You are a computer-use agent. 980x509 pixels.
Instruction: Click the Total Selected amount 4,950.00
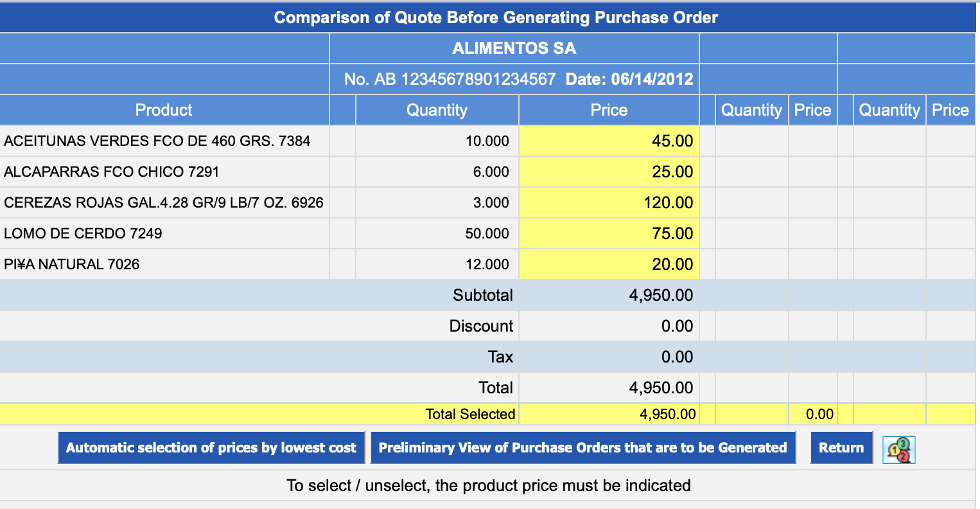(667, 414)
